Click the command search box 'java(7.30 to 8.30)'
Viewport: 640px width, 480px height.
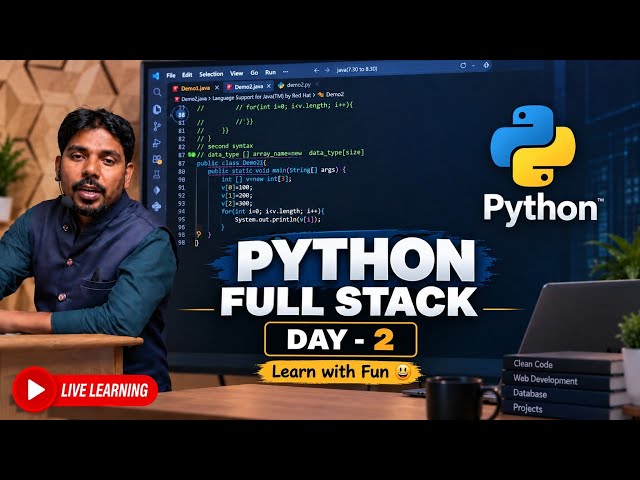pos(357,69)
